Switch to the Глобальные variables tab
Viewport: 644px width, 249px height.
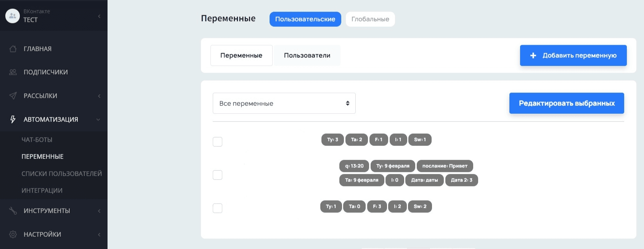(370, 19)
